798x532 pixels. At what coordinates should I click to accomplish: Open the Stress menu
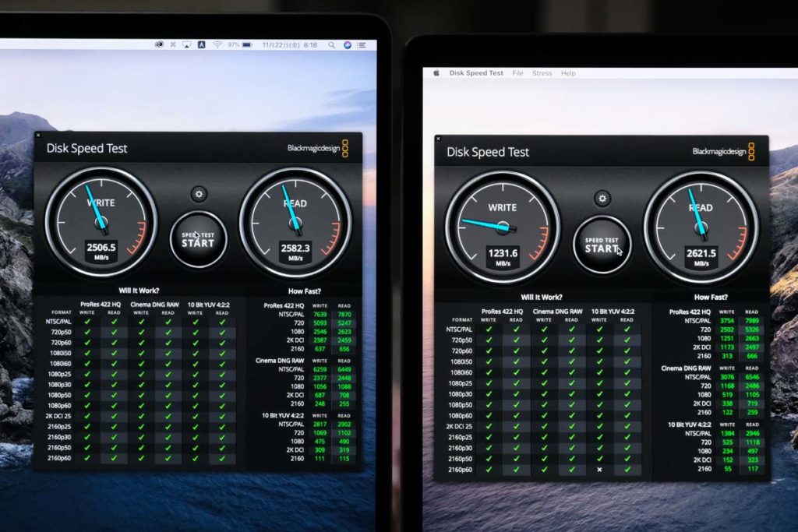[x=542, y=73]
